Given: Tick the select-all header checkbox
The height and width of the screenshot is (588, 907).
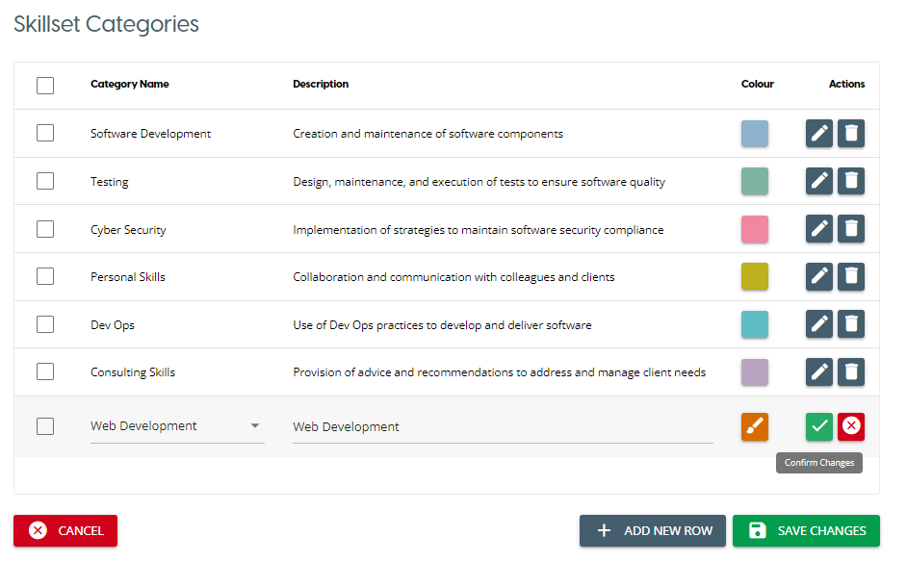Looking at the screenshot, I should point(45,86).
